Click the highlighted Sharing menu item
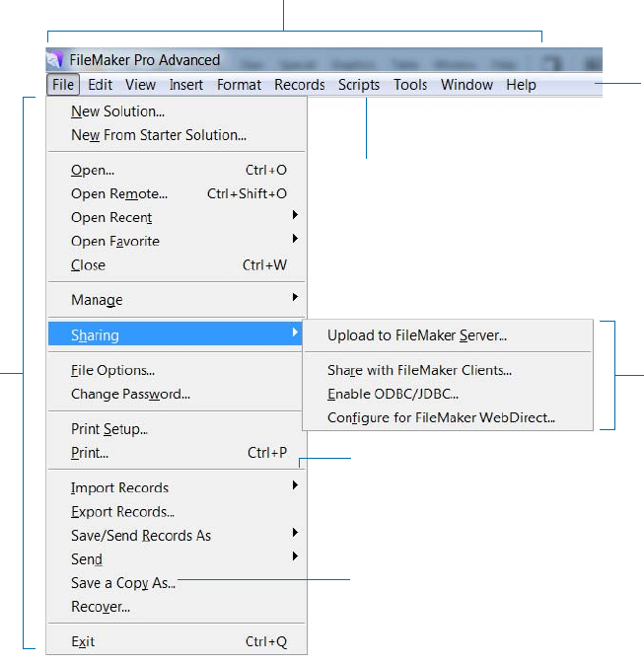644x665 pixels. coord(176,334)
